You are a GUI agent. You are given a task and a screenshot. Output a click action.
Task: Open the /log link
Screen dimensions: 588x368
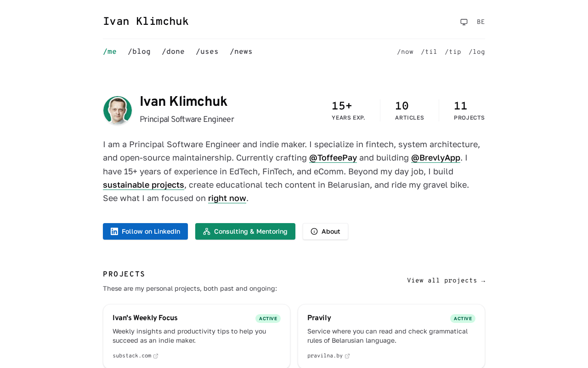point(477,52)
